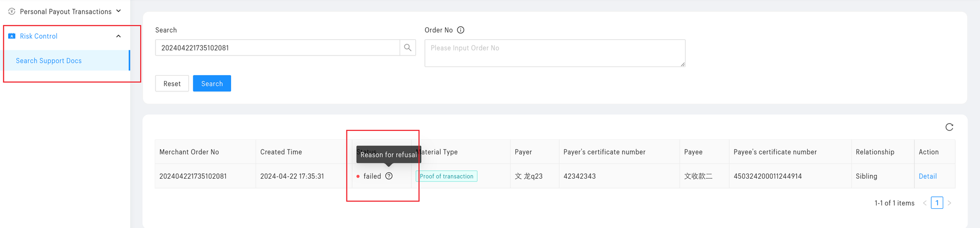Click the Risk Control sidebar icon
The image size is (980, 228).
(12, 36)
